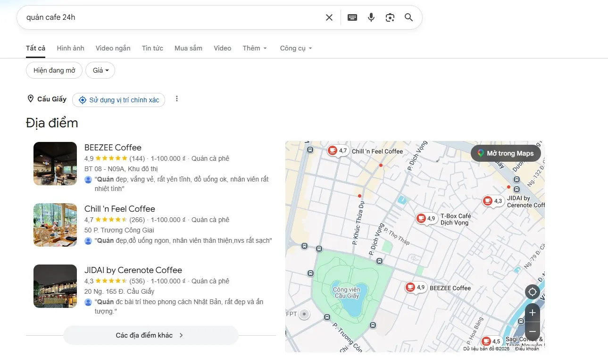Click the BEEZEE Coffee review count (144)

137,158
